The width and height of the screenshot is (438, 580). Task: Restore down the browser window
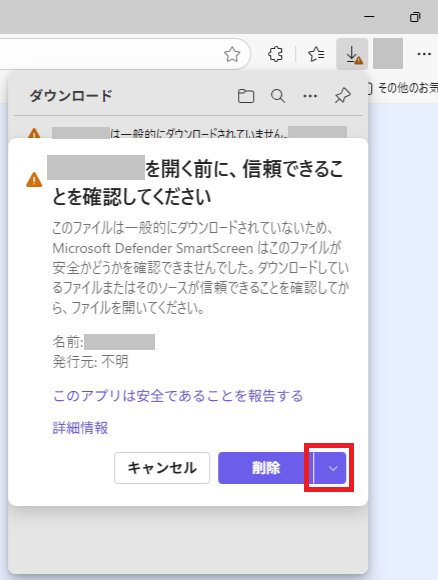415,17
